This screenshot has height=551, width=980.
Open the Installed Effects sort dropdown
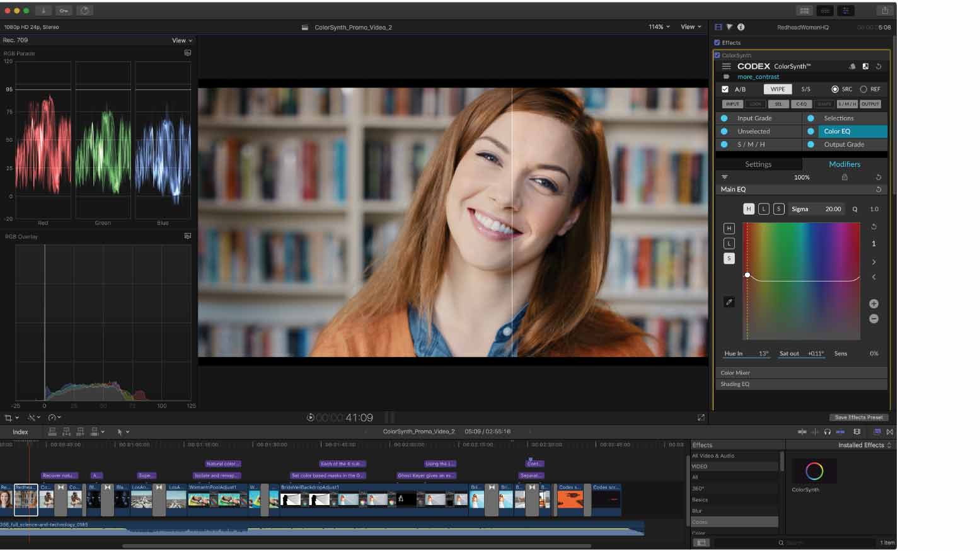pyautogui.click(x=865, y=445)
